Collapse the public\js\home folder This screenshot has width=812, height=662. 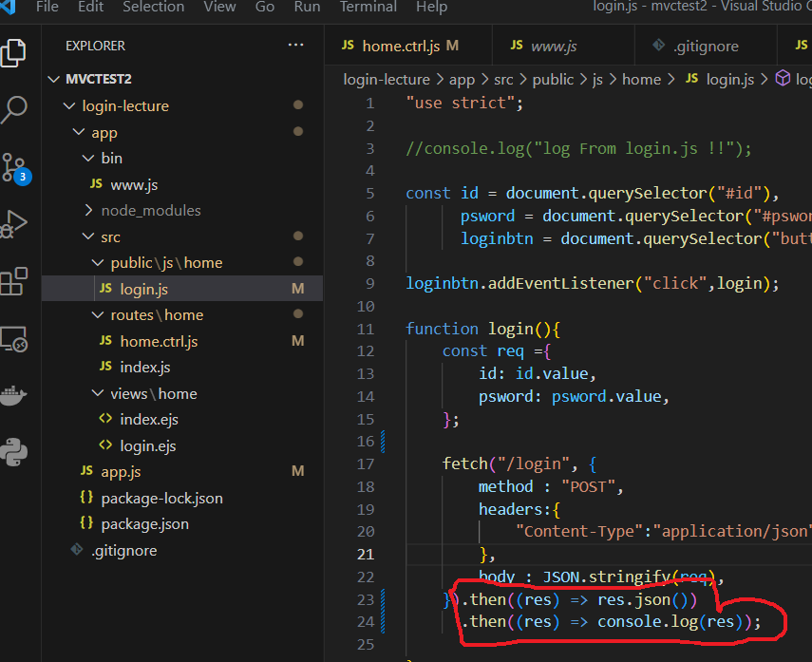click(98, 263)
